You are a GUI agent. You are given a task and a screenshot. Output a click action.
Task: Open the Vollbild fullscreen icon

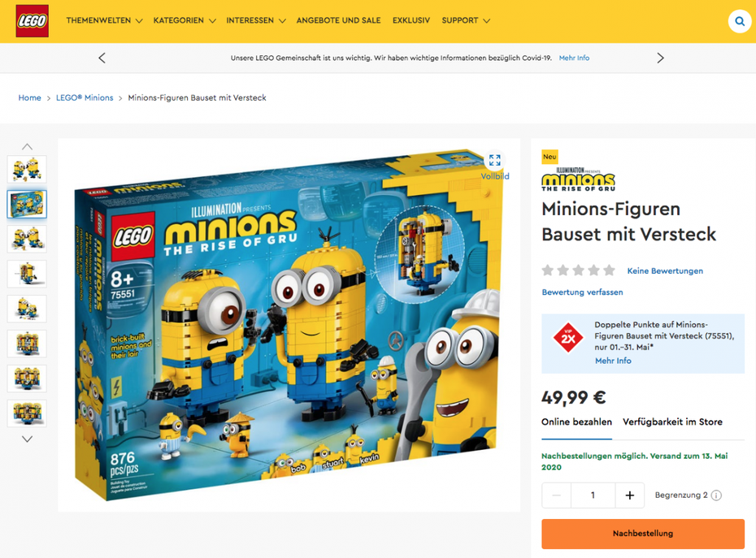click(495, 161)
